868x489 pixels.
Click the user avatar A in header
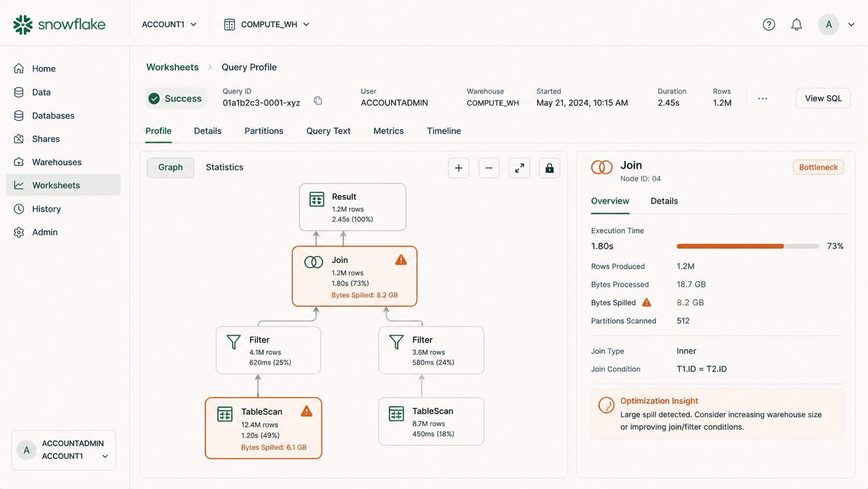pos(829,24)
